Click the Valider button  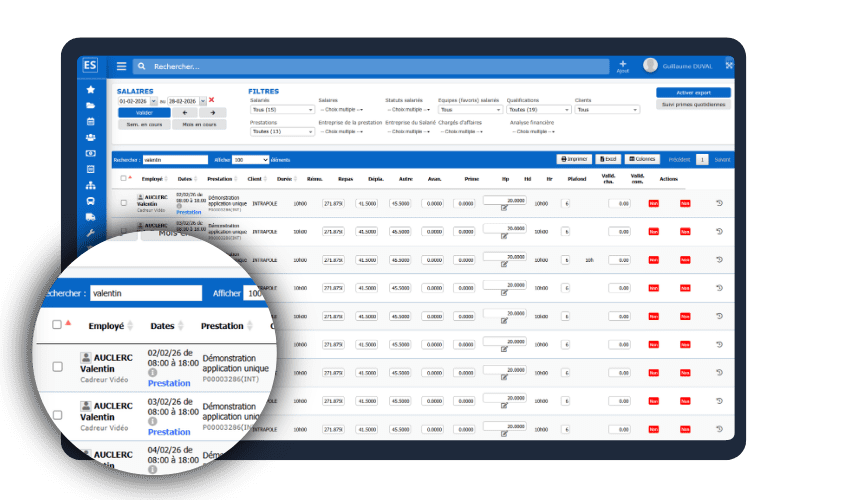(144, 113)
